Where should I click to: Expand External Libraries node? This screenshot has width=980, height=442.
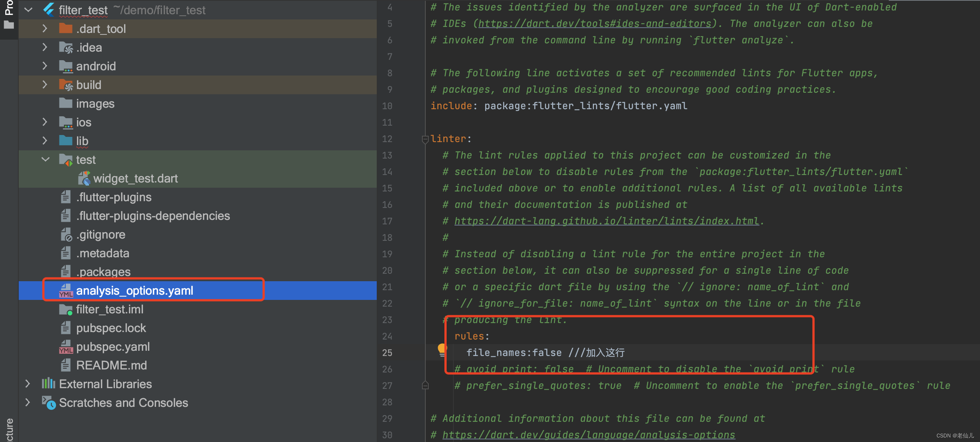coord(27,384)
